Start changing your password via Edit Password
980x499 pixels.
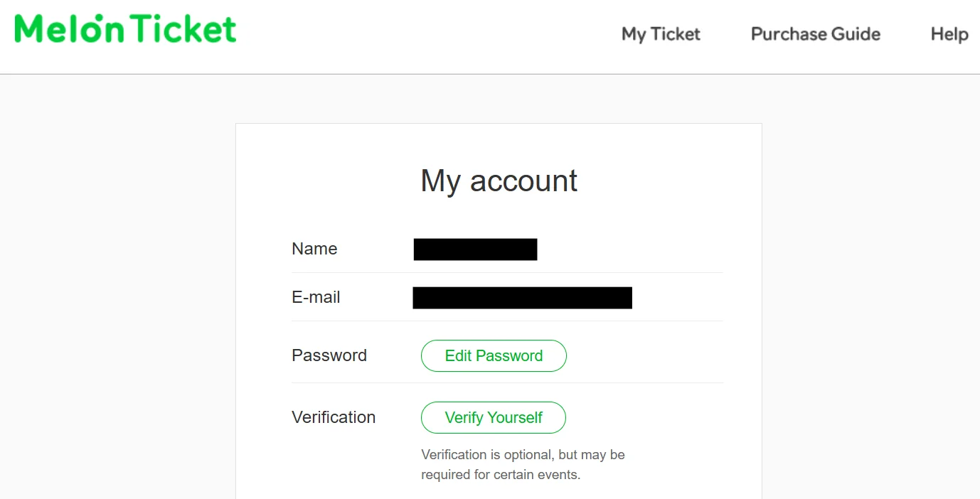(494, 355)
